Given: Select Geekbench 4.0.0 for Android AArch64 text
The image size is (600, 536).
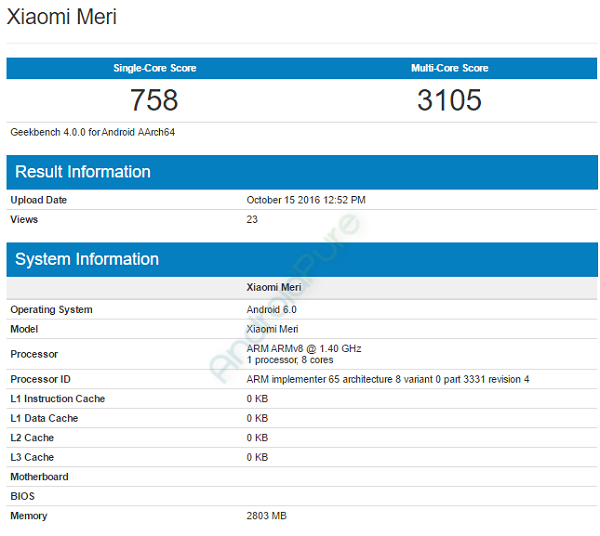Looking at the screenshot, I should (x=93, y=132).
